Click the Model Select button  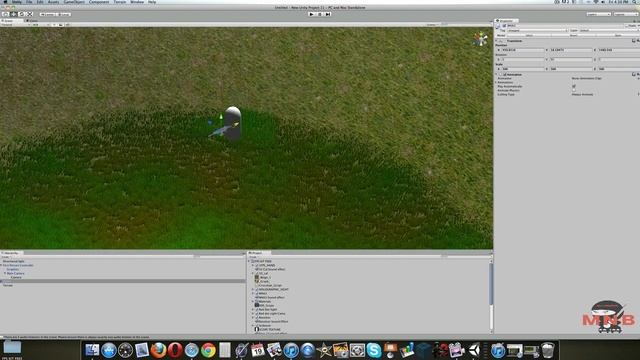click(529, 36)
